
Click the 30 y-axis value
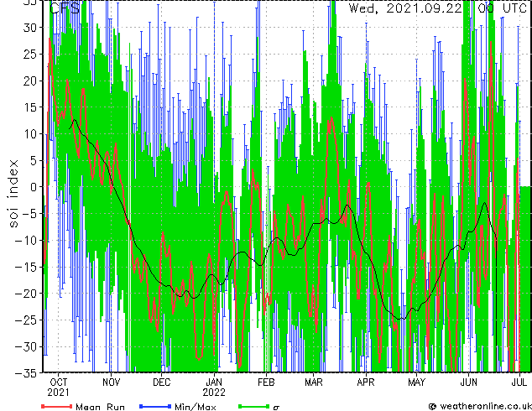pyautogui.click(x=30, y=28)
